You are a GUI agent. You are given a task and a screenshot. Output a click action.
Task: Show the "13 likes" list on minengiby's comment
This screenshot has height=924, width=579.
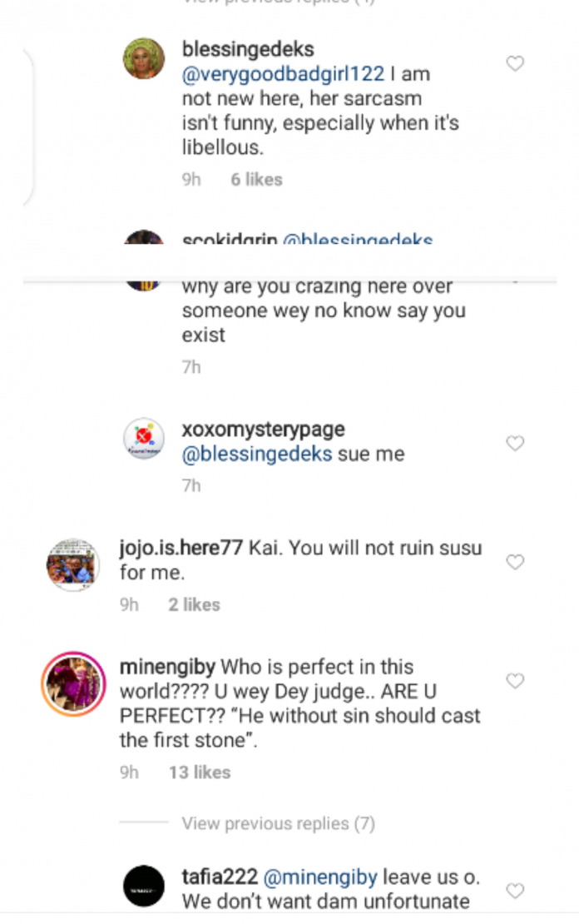pyautogui.click(x=199, y=772)
